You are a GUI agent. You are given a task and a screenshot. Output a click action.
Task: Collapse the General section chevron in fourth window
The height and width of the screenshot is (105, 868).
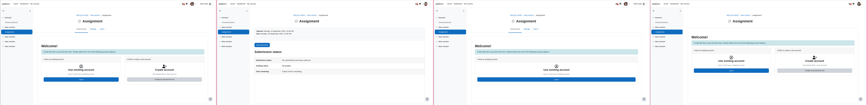[653, 18]
